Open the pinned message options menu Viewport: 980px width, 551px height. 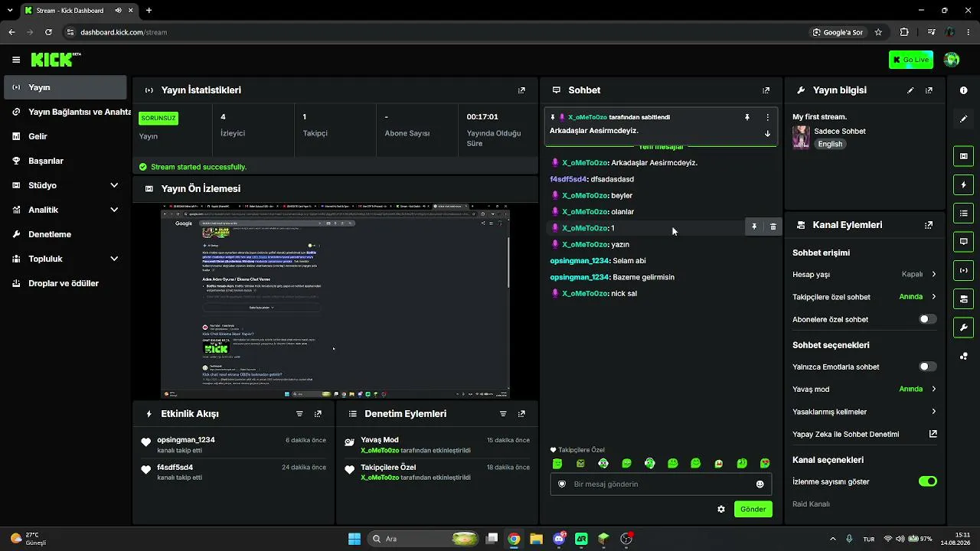[767, 117]
